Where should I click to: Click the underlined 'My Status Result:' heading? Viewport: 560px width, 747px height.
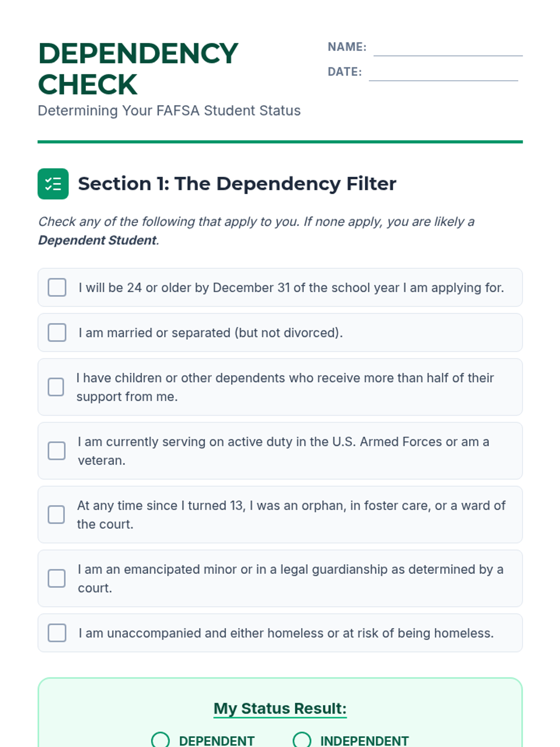tap(280, 708)
